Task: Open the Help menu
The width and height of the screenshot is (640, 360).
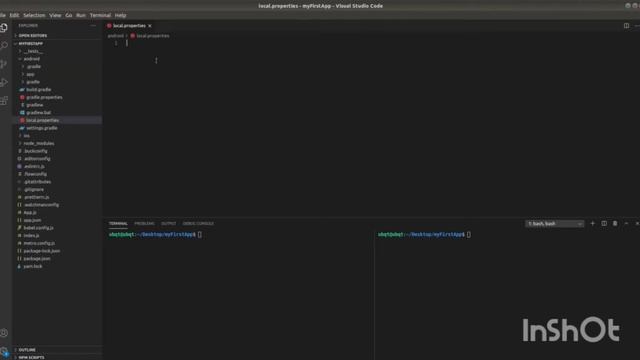Action: (120, 15)
